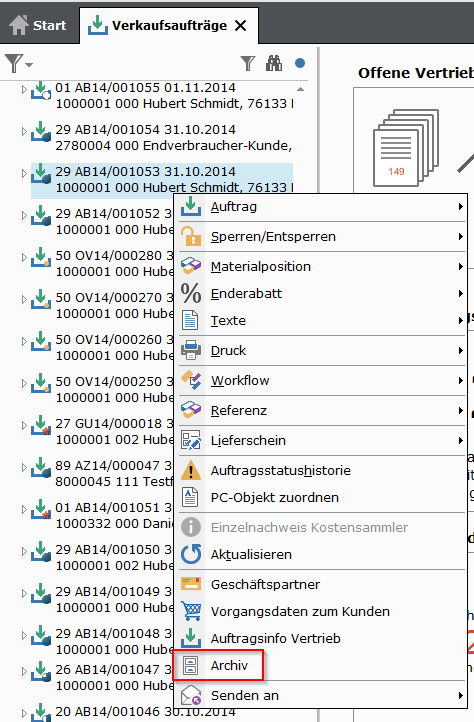Image resolution: width=474 pixels, height=722 pixels.
Task: Open the Start tab
Action: [x=38, y=25]
